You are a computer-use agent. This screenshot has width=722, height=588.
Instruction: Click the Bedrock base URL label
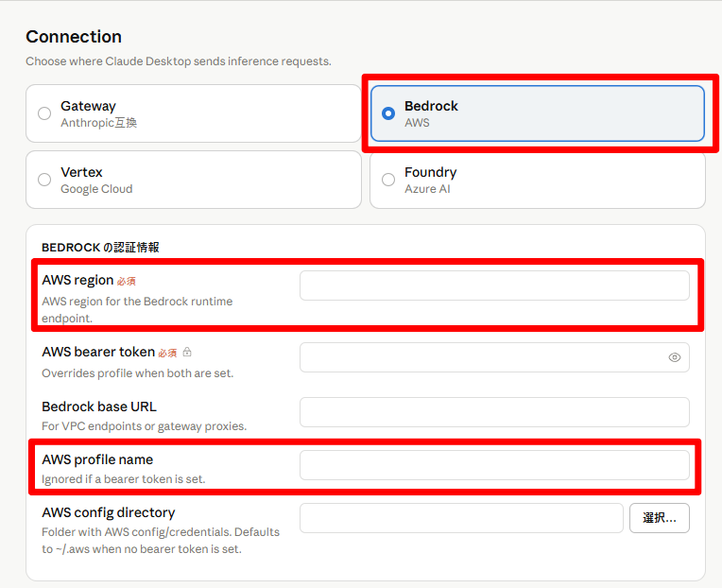(99, 406)
